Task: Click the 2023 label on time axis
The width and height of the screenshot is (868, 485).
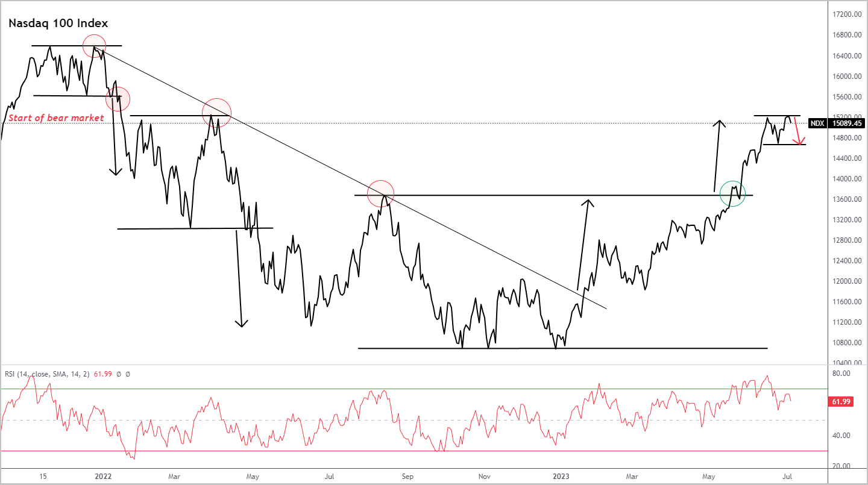Action: click(562, 477)
